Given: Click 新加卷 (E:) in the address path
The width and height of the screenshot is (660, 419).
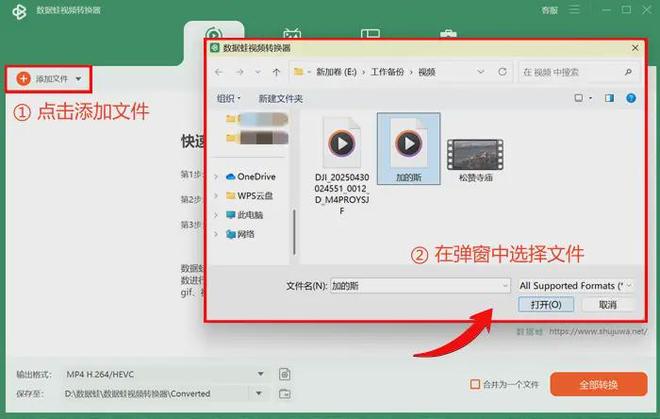Looking at the screenshot, I should (336, 72).
